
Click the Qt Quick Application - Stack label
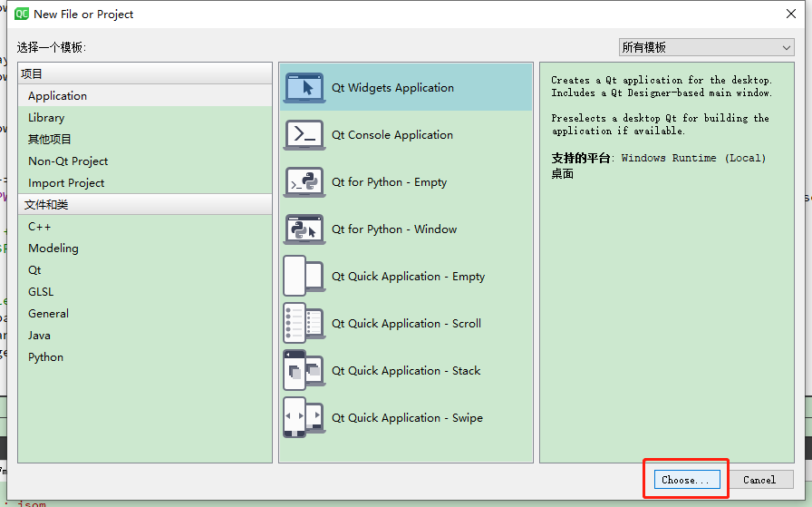[406, 371]
